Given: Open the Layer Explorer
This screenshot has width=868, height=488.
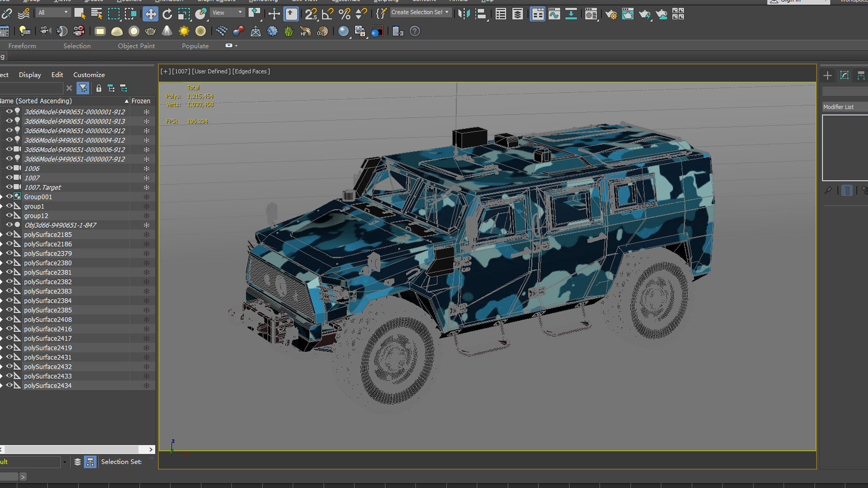Looking at the screenshot, I should 518,14.
